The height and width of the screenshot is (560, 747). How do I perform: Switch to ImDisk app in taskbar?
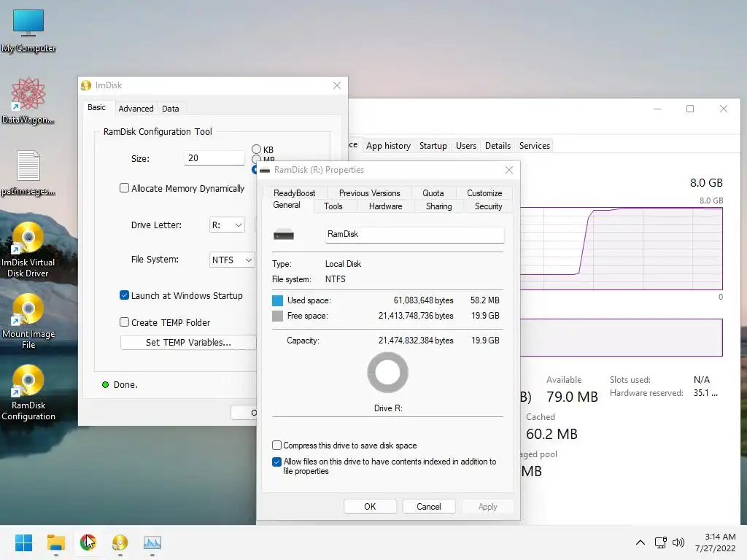120,542
